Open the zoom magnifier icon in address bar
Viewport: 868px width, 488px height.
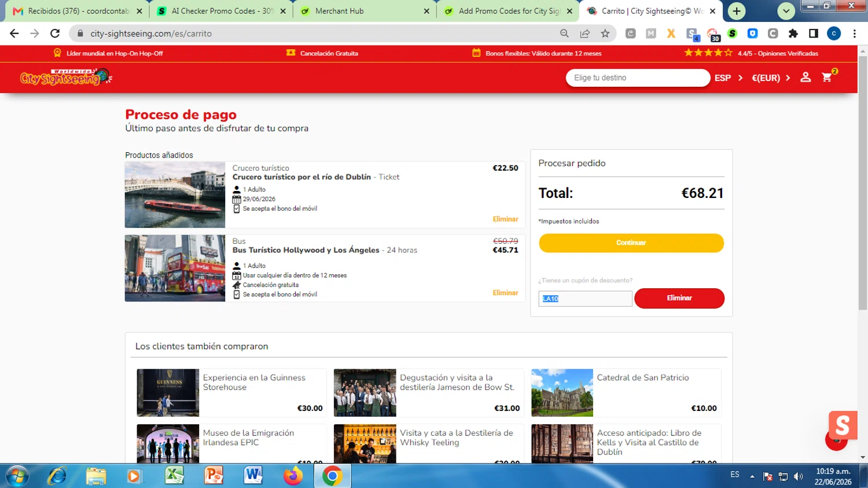click(564, 34)
